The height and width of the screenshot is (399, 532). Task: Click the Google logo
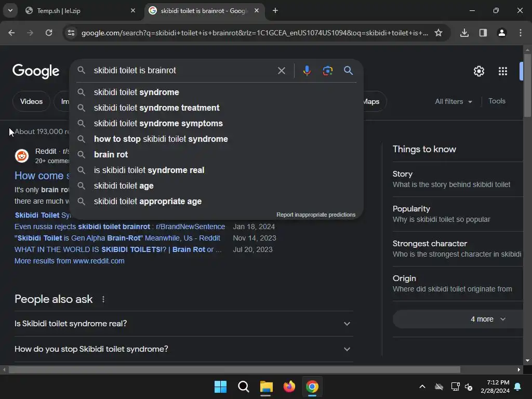(36, 71)
